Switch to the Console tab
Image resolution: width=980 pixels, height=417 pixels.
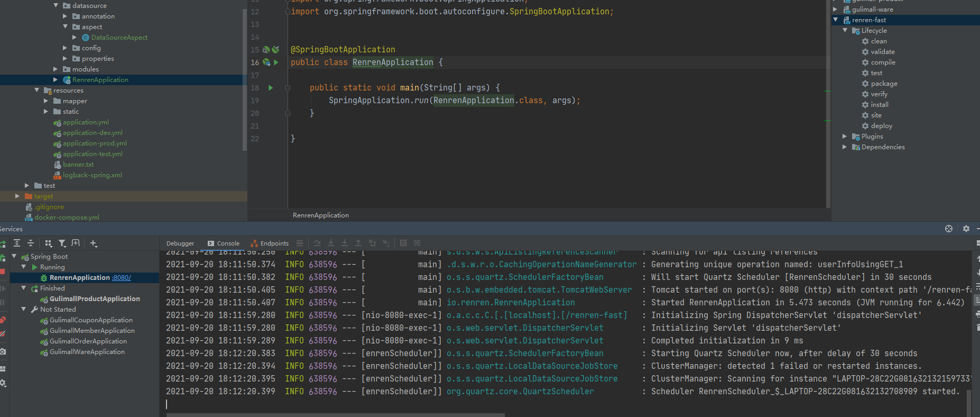(224, 243)
